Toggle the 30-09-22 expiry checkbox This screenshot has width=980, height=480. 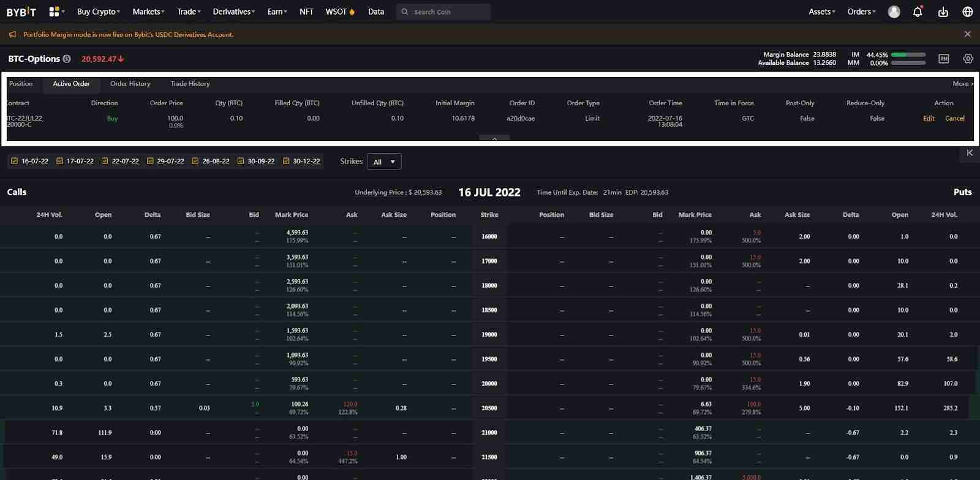coord(241,161)
